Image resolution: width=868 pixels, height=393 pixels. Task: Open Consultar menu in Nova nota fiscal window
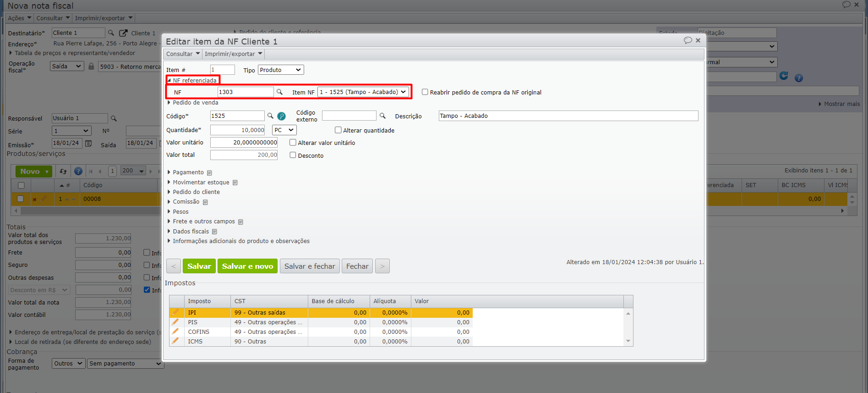click(x=53, y=18)
